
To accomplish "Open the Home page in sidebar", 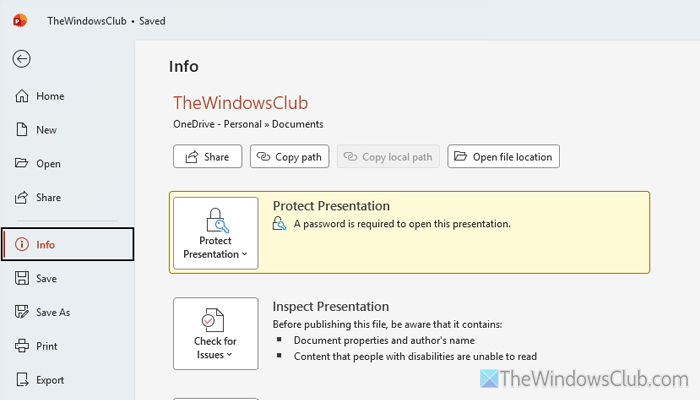I will [49, 96].
